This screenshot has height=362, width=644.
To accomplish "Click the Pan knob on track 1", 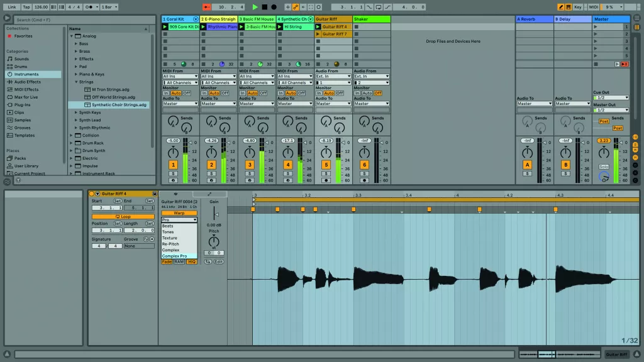I will 174,153.
